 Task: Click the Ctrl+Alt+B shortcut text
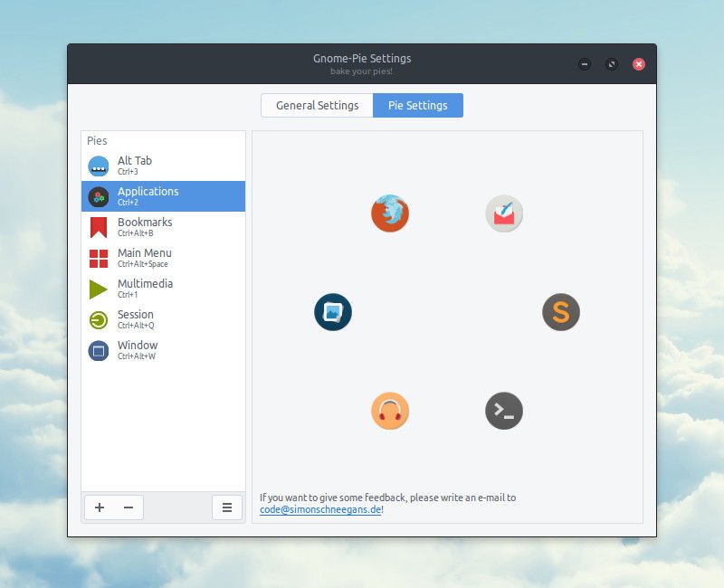pyautogui.click(x=135, y=233)
